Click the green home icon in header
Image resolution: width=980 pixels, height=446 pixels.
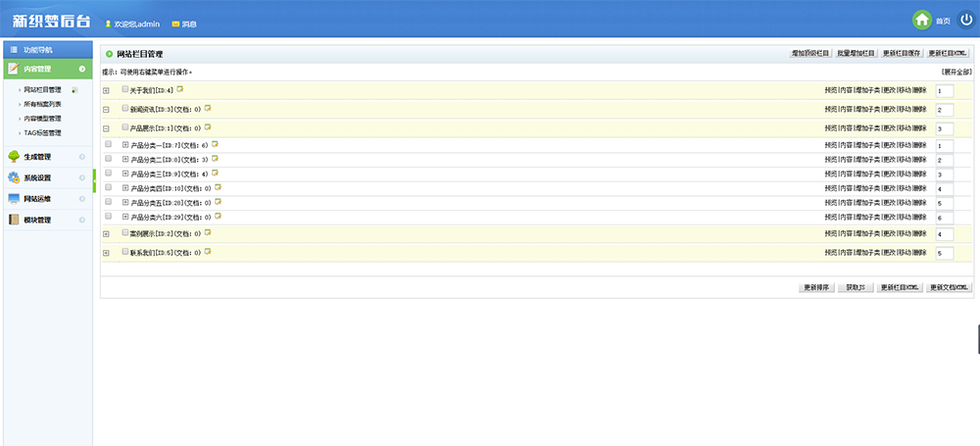(921, 20)
